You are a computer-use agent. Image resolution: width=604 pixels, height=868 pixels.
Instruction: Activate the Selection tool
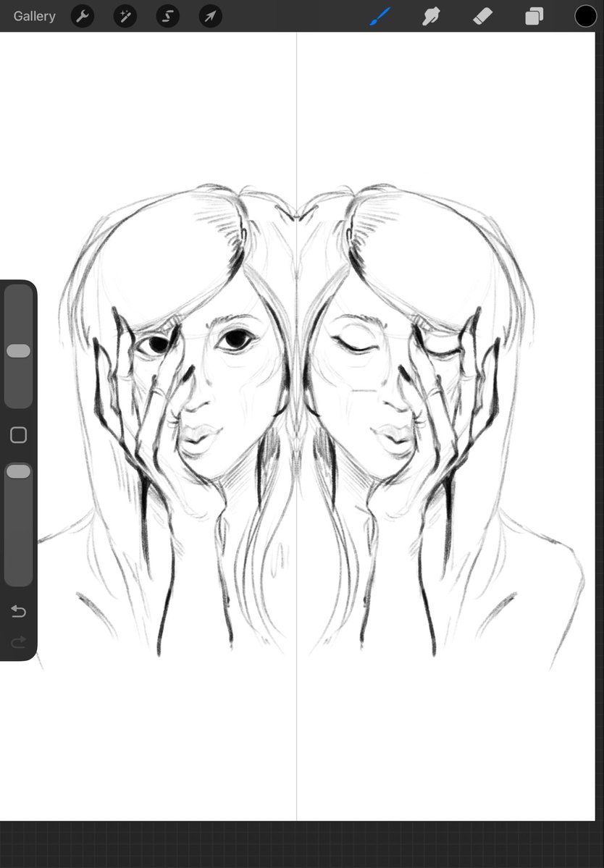[168, 16]
